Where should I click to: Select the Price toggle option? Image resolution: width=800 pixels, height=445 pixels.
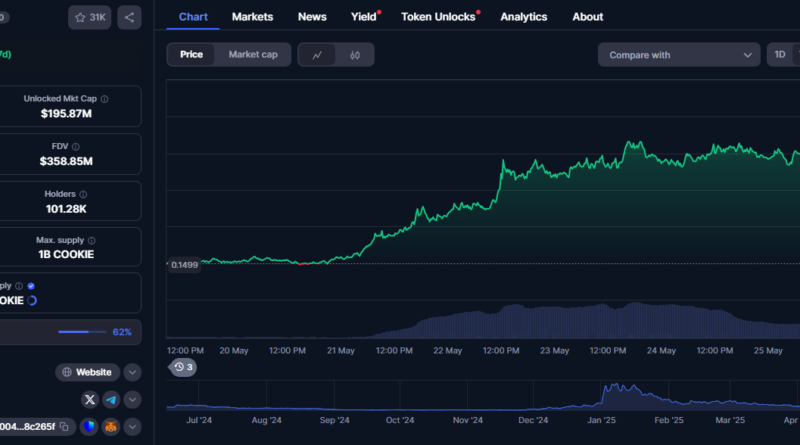191,55
